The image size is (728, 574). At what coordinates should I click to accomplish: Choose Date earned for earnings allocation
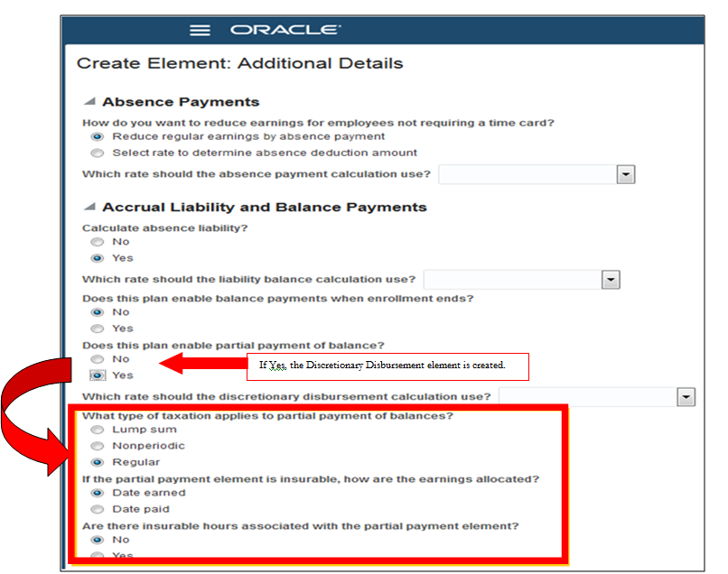[98, 493]
